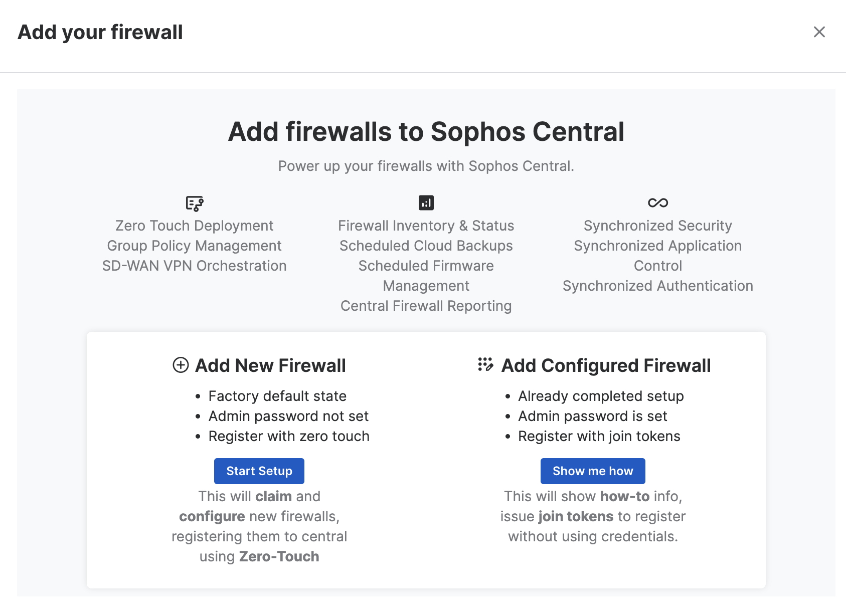Click the Register with zero touch bullet

[288, 436]
